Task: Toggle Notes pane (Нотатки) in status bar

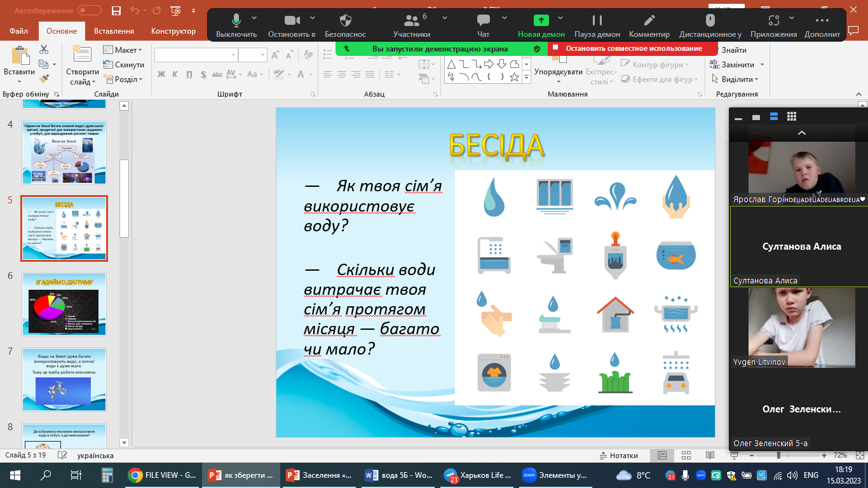Action: [x=619, y=456]
